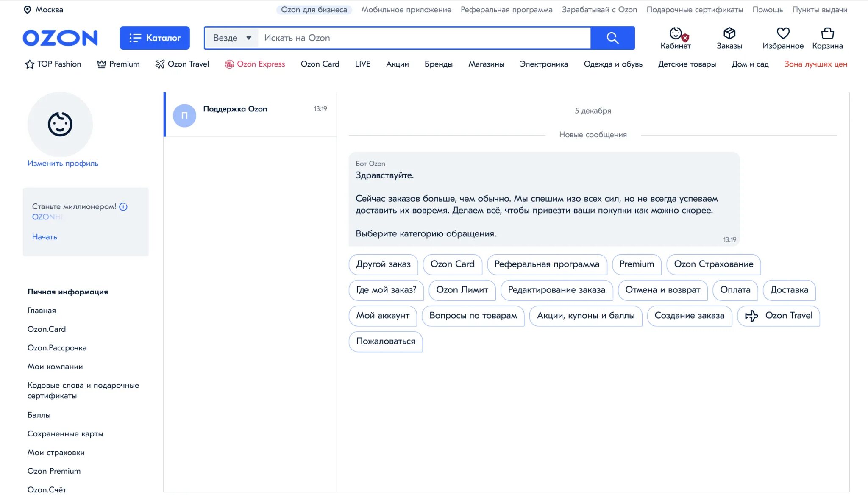Click the Поиск (magnifier) search icon
The height and width of the screenshot is (500, 868).
(613, 38)
